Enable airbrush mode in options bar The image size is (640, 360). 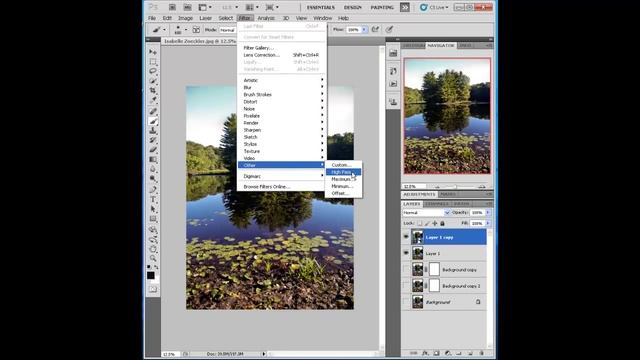375,29
